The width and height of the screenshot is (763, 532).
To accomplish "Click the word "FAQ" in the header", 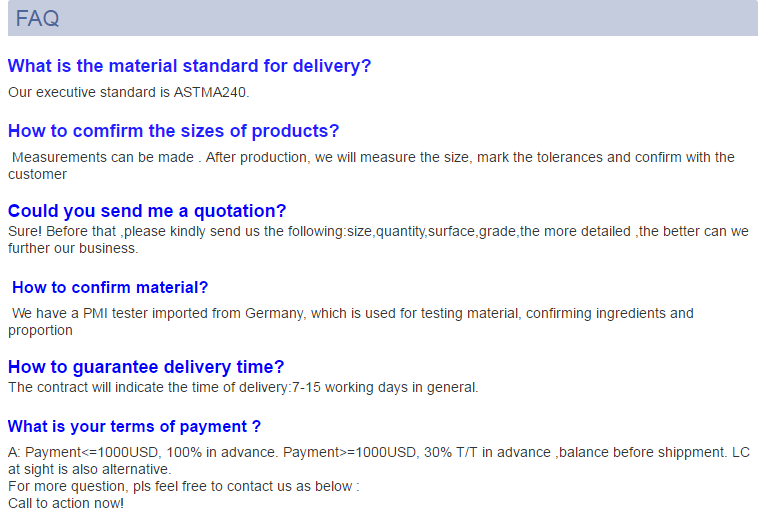I will pos(37,18).
